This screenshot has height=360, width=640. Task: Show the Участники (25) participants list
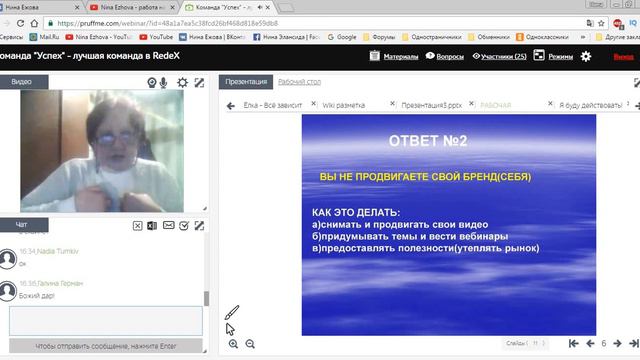503,57
